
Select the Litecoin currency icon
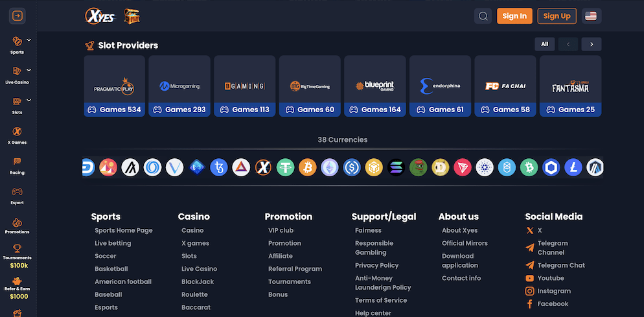pyautogui.click(x=573, y=167)
